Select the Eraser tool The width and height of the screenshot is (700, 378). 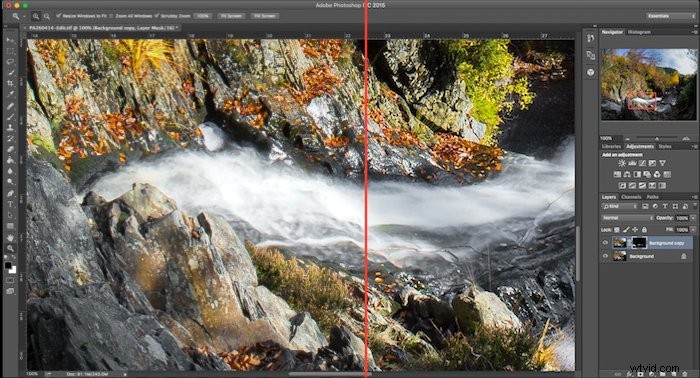[10, 149]
